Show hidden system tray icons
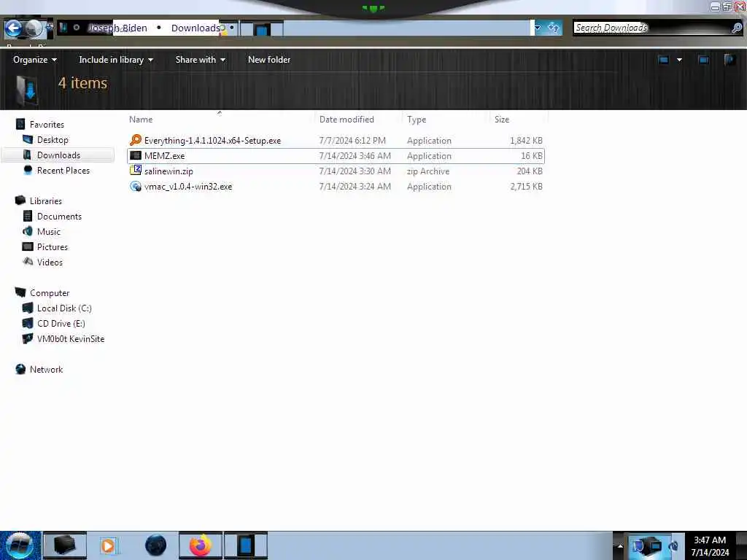This screenshot has height=560, width=747. pos(620,545)
